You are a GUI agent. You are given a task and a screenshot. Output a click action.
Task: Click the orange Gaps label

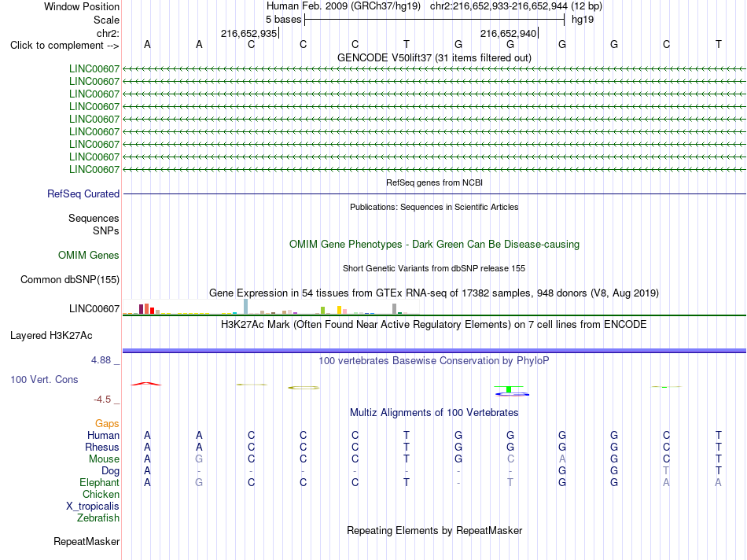(107, 423)
